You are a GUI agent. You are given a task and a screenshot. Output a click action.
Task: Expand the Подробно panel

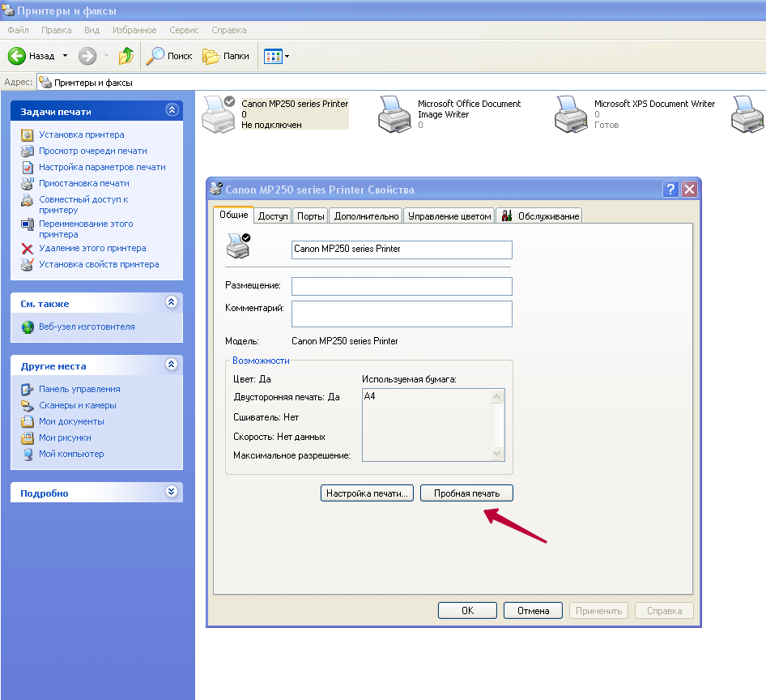[x=171, y=492]
